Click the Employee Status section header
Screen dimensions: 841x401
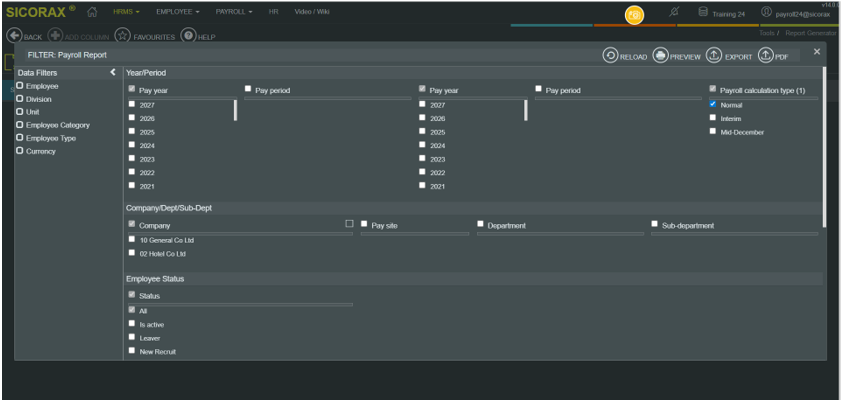tap(473, 279)
